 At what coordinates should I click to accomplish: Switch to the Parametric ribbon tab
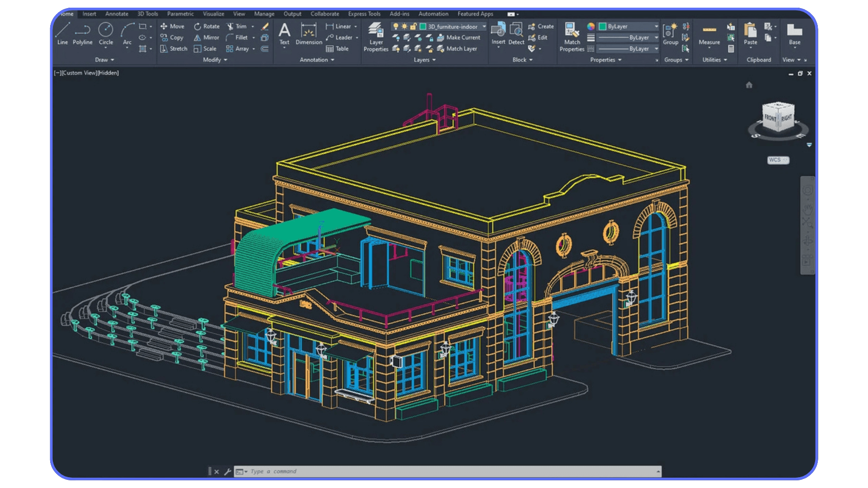point(180,14)
